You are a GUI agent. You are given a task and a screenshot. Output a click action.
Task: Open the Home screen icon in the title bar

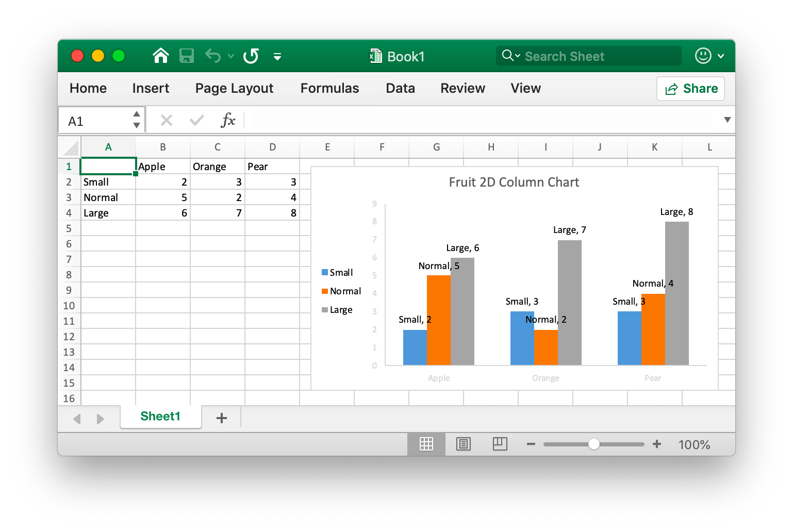[x=160, y=56]
